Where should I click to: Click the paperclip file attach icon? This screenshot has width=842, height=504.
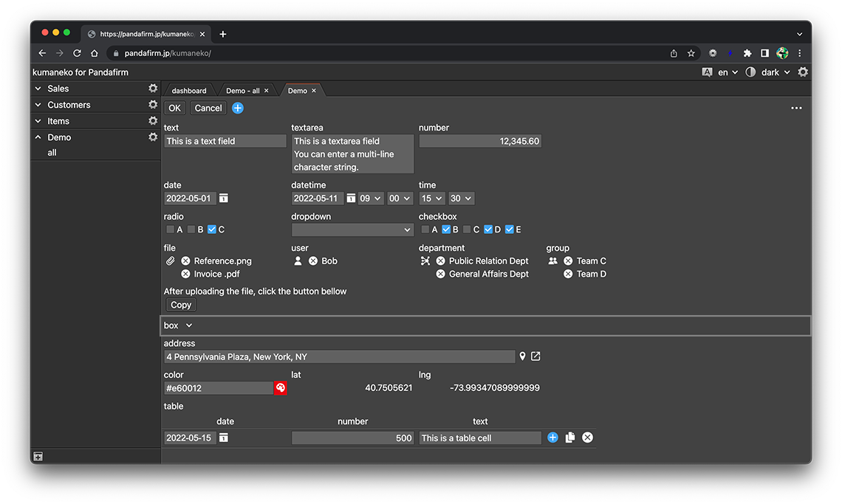[x=170, y=261]
